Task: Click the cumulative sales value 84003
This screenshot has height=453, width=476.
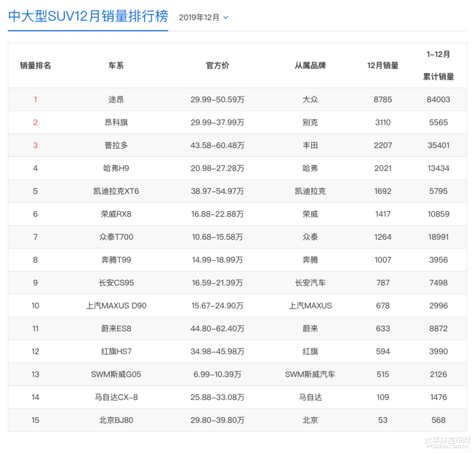Action: [439, 99]
